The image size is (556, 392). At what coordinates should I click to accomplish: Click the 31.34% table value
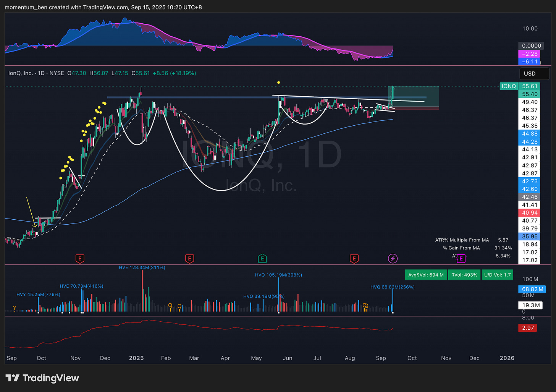point(503,248)
